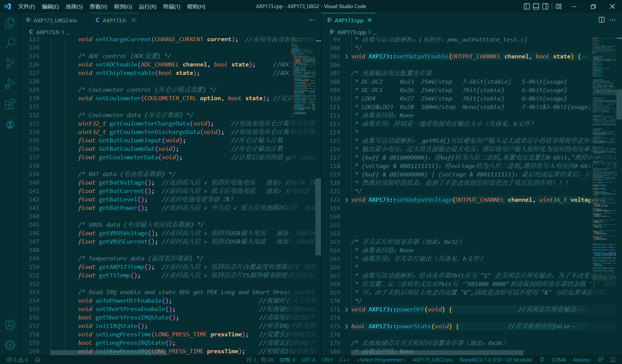The height and width of the screenshot is (364, 622).
Task: Open More Actions for left editor group
Action: point(311,20)
